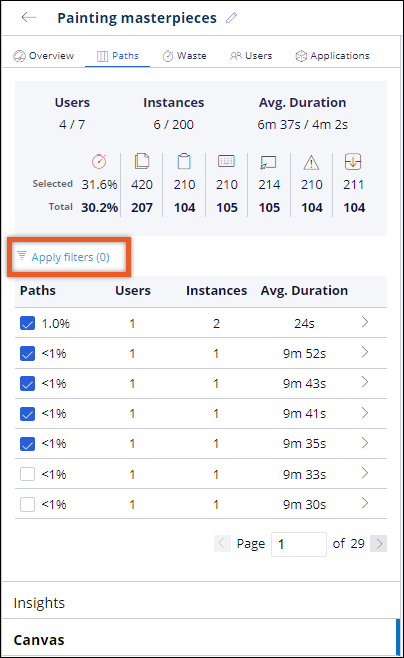This screenshot has width=404, height=658.
Task: Click the warning triangle icon
Action: (x=311, y=162)
